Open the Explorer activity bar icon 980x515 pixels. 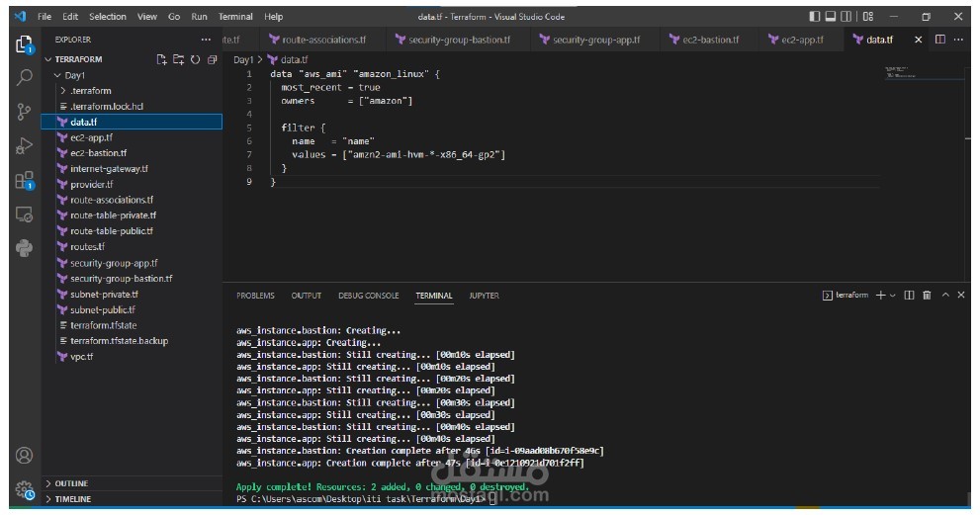coord(24,44)
